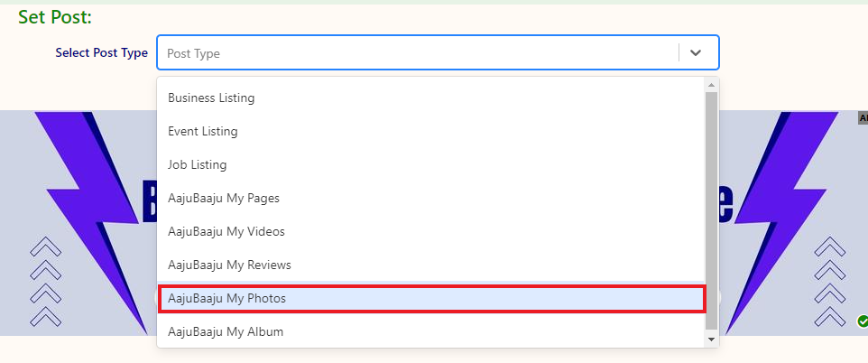Viewport: 868px width, 363px height.
Task: Pick the highlighted AajuBaaju My Photos option
Action: tap(226, 298)
